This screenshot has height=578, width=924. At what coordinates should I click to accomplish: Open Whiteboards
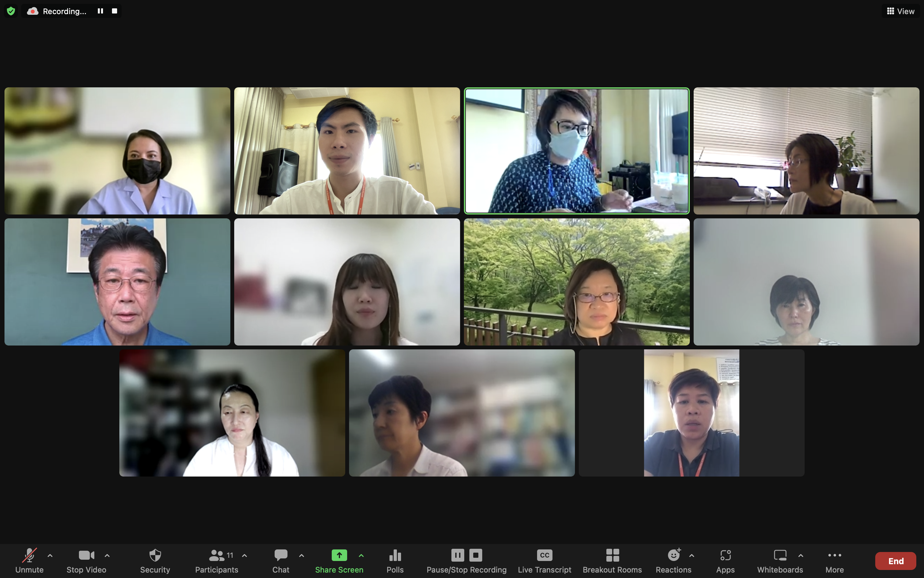780,561
